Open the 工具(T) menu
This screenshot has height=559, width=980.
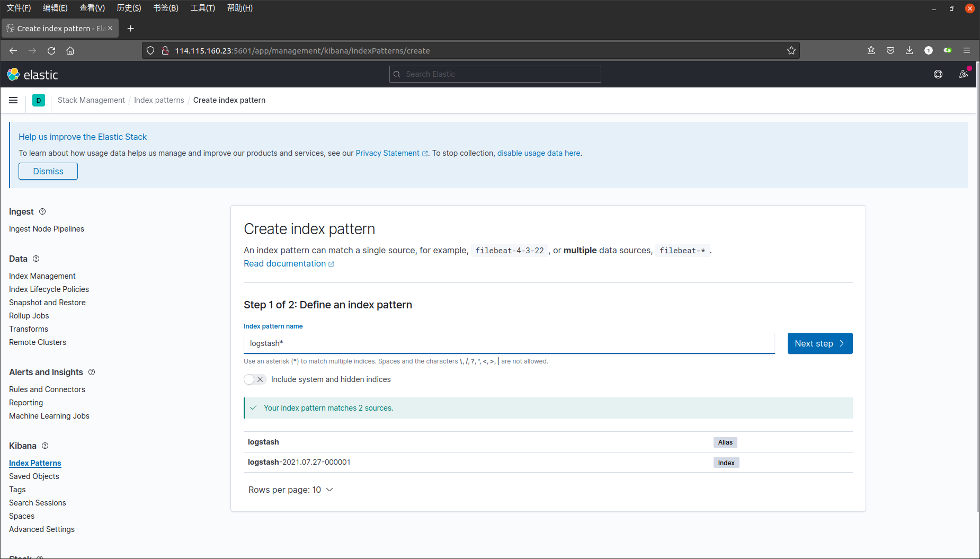pyautogui.click(x=203, y=8)
